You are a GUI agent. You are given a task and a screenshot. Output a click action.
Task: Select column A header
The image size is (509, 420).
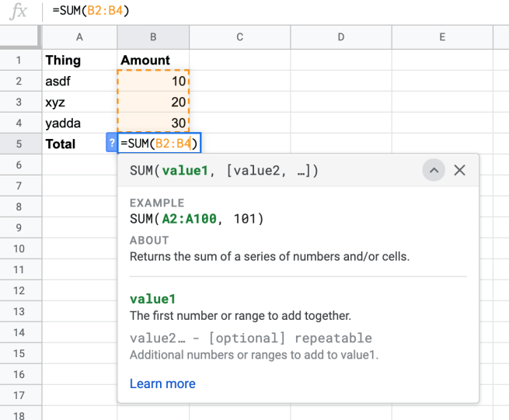pos(79,37)
